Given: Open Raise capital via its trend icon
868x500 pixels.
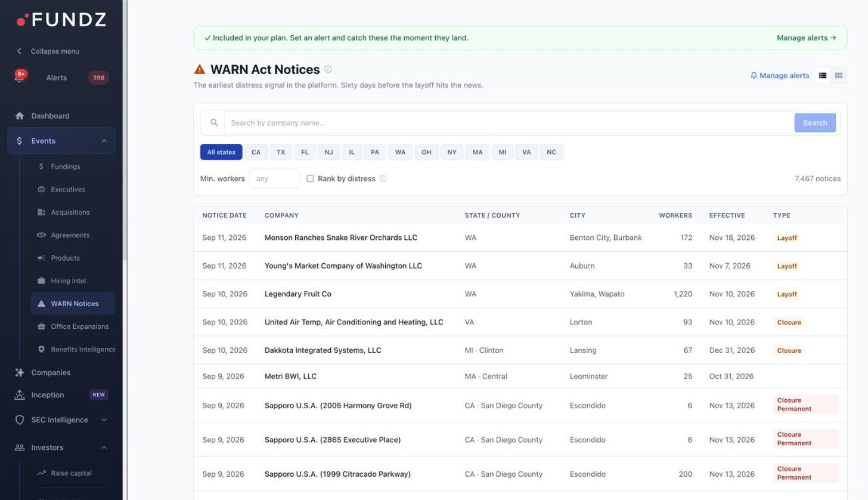Looking at the screenshot, I should pos(41,473).
